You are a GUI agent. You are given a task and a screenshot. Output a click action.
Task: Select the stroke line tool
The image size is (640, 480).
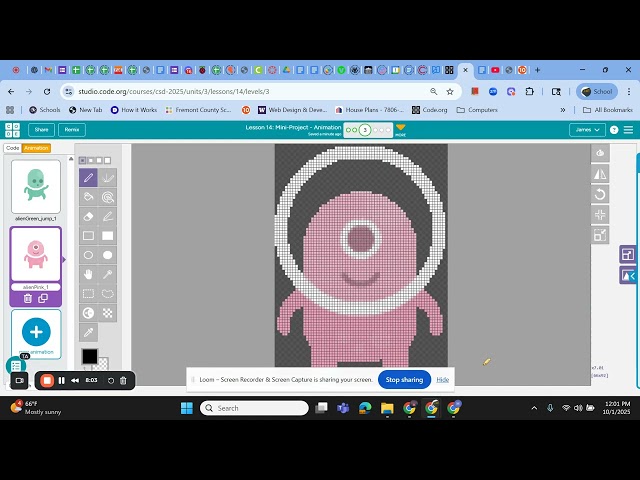tap(107, 216)
